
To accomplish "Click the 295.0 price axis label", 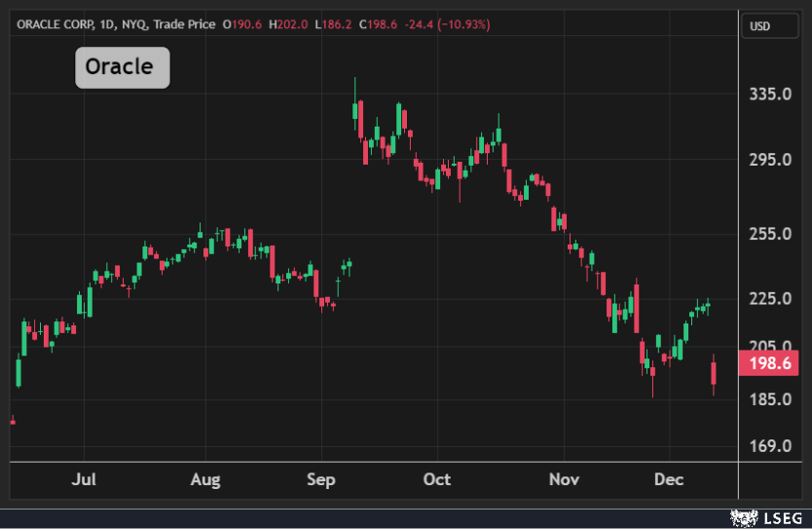I will (x=767, y=159).
